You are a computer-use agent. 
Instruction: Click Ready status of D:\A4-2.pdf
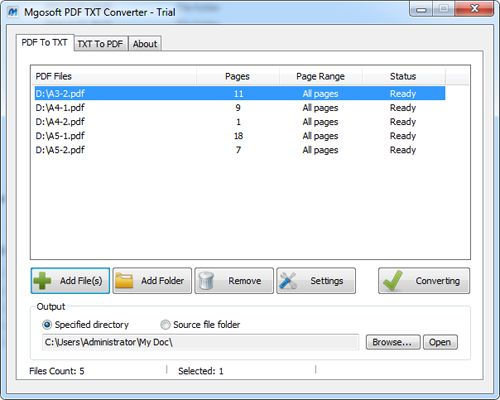pos(403,122)
